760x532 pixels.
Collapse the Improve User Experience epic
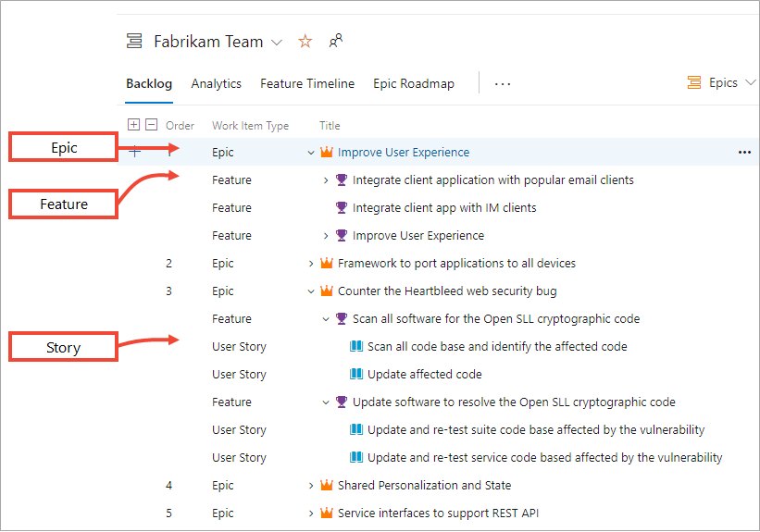[311, 153]
